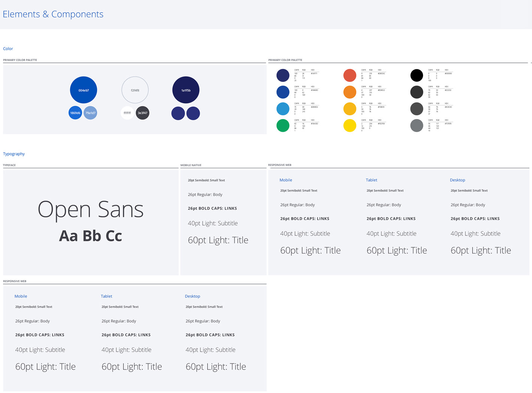Click Desktop heading in bottom Responsive Web panel

pyautogui.click(x=193, y=296)
